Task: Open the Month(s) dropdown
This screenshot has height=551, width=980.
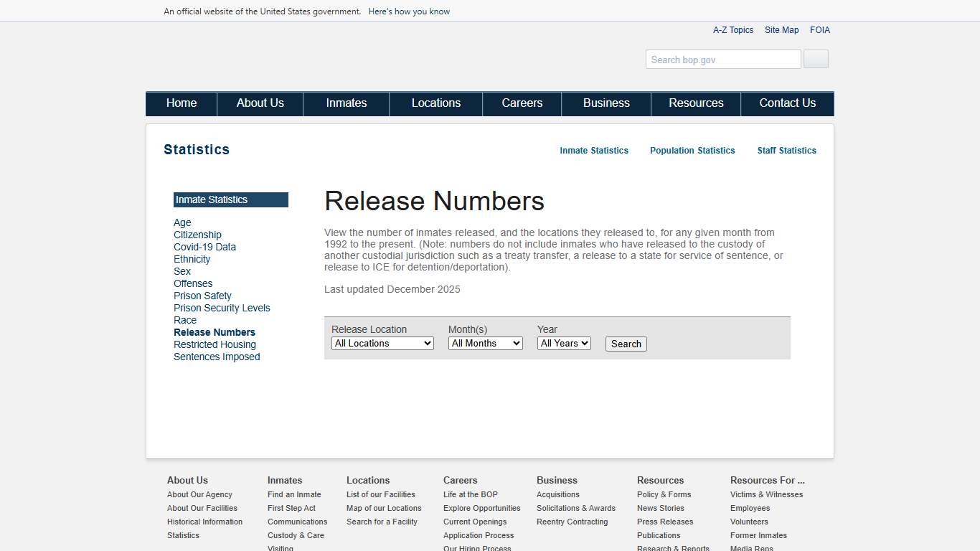Action: point(485,343)
